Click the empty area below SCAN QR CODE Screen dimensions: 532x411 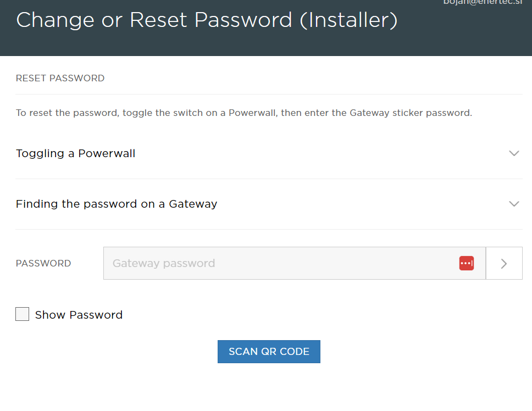(x=269, y=388)
